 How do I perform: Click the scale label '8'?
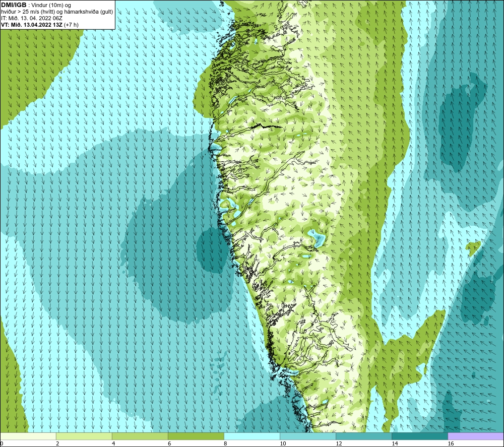225,443
